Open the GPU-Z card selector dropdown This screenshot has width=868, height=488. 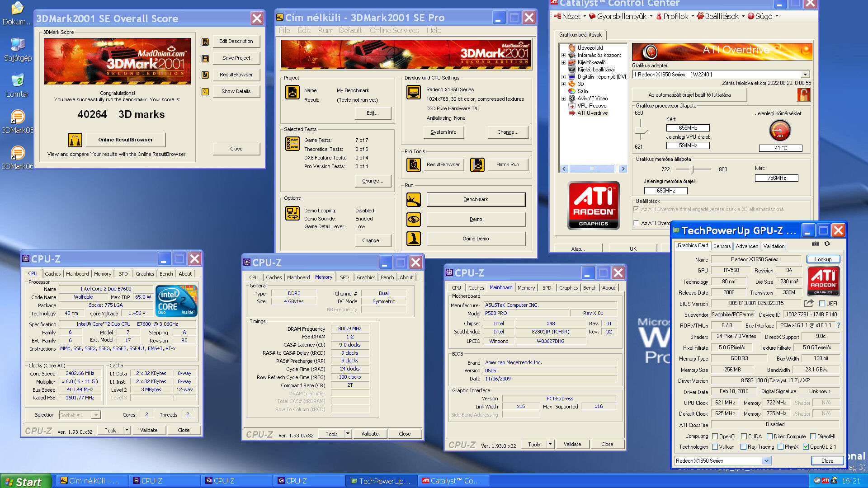[766, 461]
